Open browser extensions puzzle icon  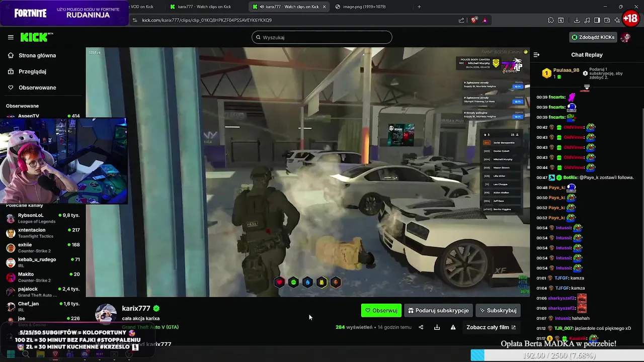click(x=551, y=20)
